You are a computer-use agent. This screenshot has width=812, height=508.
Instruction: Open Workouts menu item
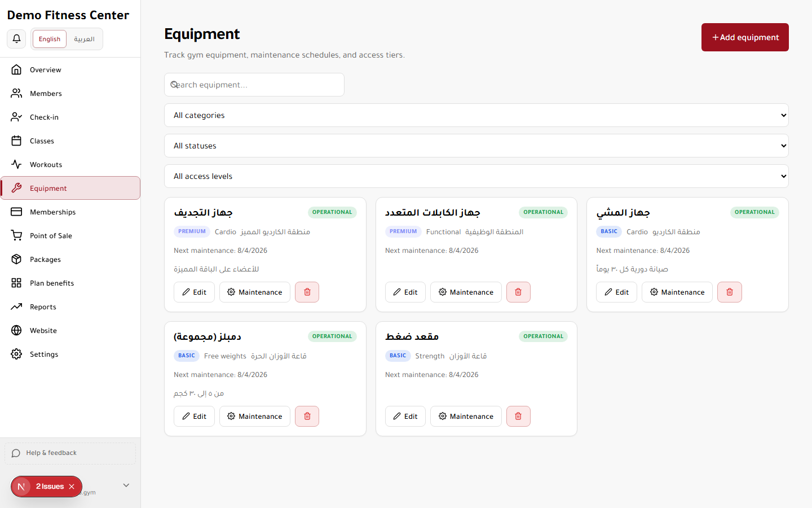pyautogui.click(x=70, y=165)
